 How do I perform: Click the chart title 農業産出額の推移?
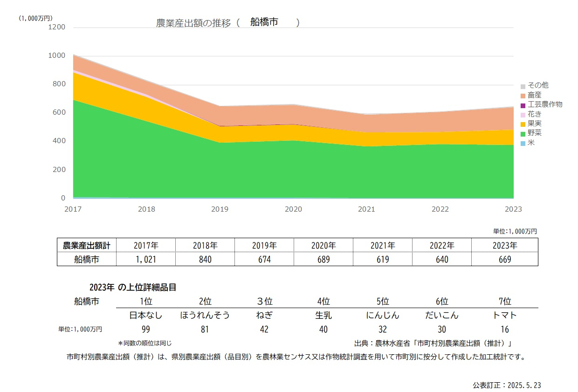[x=193, y=23]
